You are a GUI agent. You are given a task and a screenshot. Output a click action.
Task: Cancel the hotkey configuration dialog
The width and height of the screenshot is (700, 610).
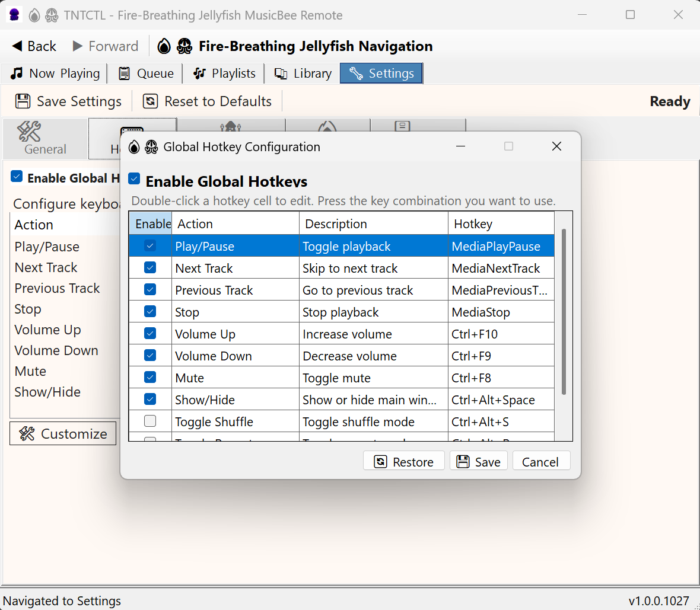pyautogui.click(x=540, y=462)
